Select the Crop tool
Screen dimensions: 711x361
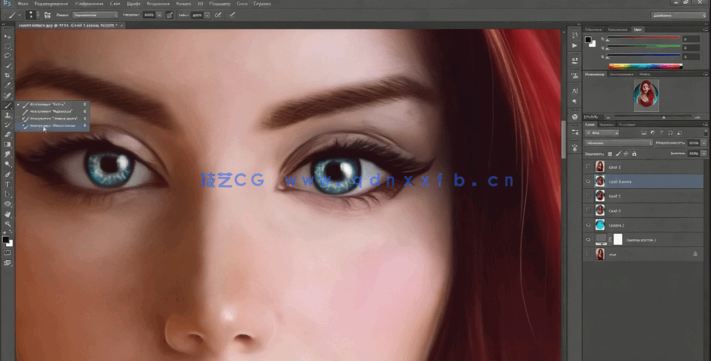(7, 76)
